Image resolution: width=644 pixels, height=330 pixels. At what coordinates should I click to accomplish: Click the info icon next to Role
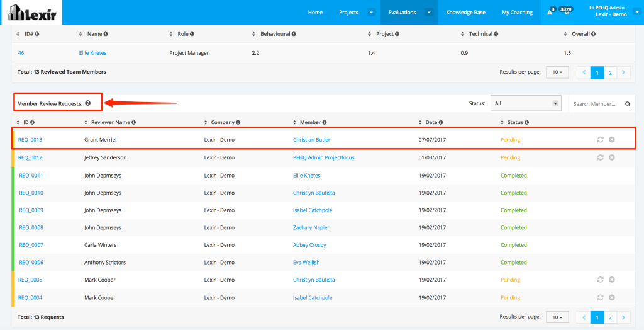[x=192, y=34]
